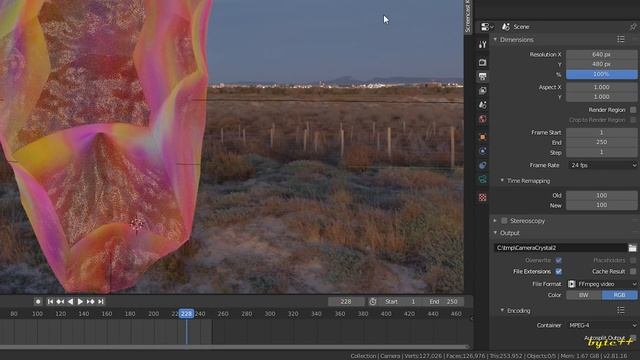The width and height of the screenshot is (640, 360).
Task: Uncheck the File Extensions checkbox
Action: pos(558,271)
